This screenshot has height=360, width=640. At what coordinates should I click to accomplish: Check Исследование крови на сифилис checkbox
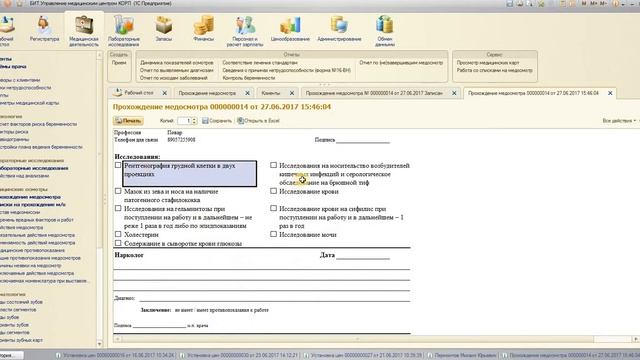[273, 208]
